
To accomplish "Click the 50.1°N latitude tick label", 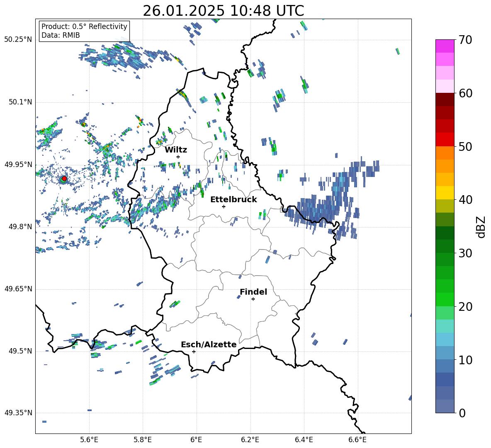I will click(20, 102).
